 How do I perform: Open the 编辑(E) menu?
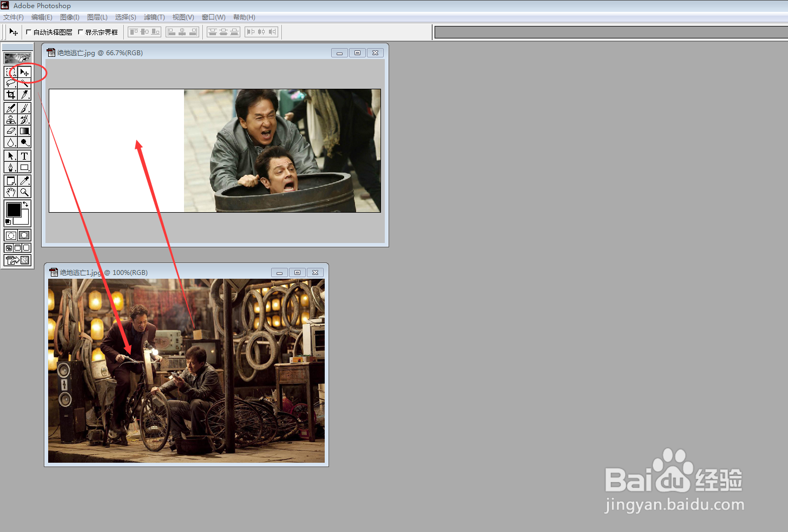pyautogui.click(x=42, y=17)
